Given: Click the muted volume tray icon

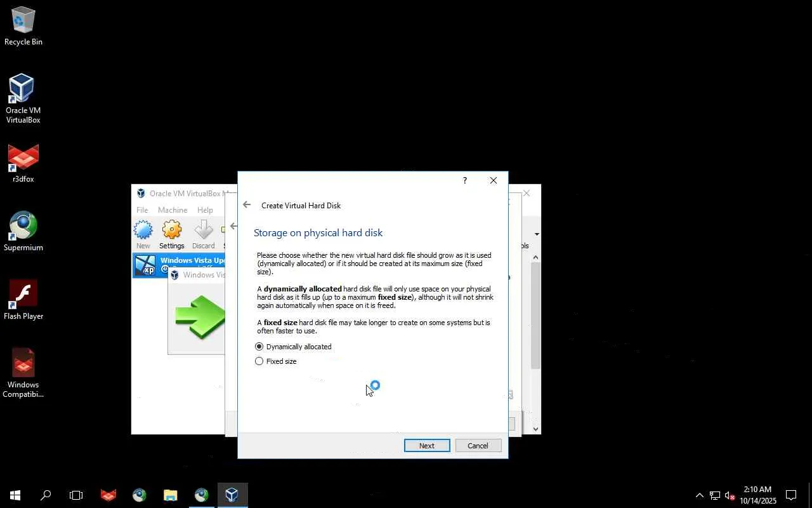Looking at the screenshot, I should click(730, 495).
